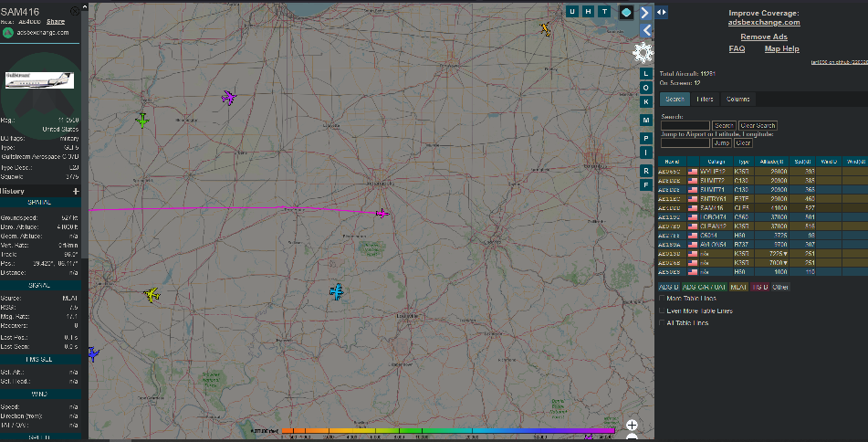The image size is (868, 442).
Task: Click the Remove Ads link
Action: (x=764, y=37)
